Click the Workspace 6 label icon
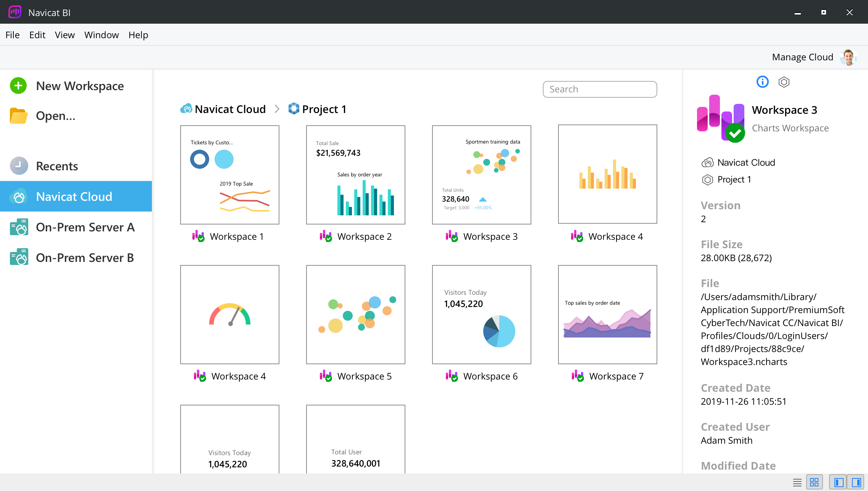 tap(452, 376)
